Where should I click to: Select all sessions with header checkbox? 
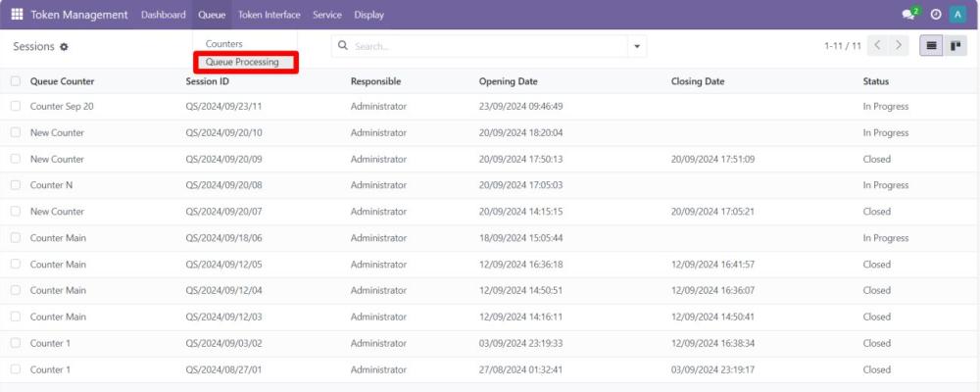(x=16, y=81)
